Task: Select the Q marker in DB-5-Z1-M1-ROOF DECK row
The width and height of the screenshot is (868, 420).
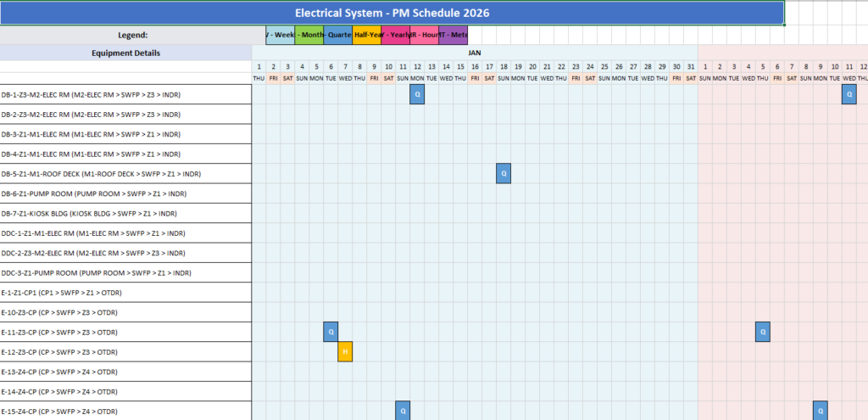Action: click(x=504, y=173)
